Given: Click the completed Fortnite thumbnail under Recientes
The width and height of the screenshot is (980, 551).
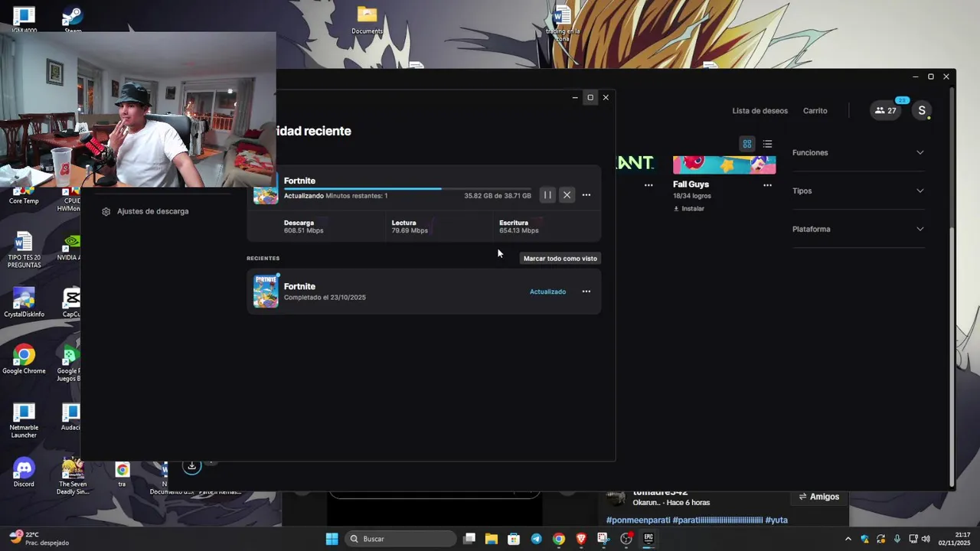Looking at the screenshot, I should tap(266, 292).
